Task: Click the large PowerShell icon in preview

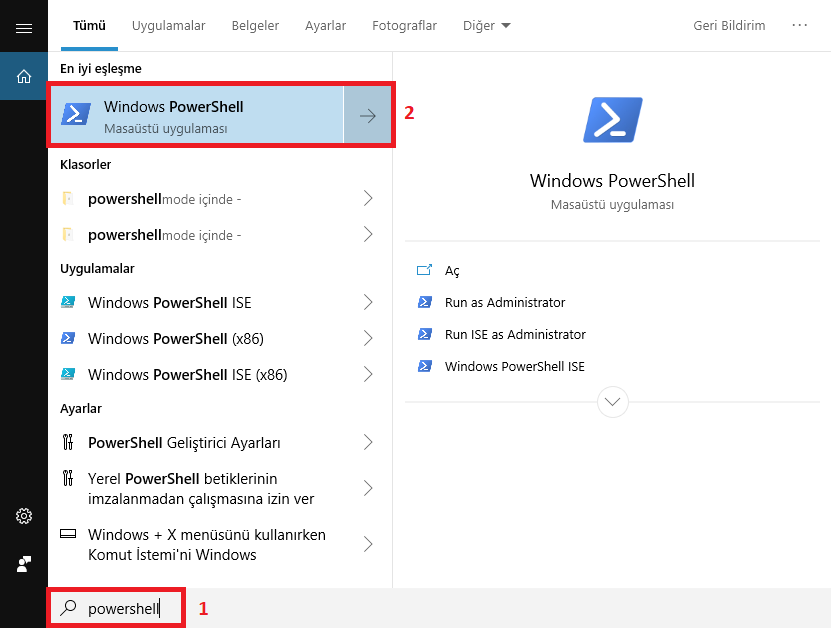Action: click(612, 119)
